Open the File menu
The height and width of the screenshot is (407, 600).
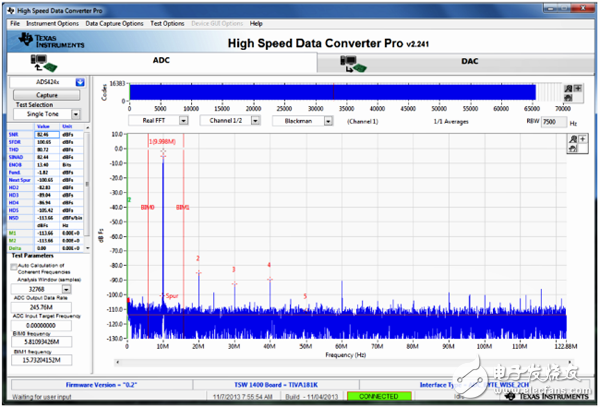(15, 23)
